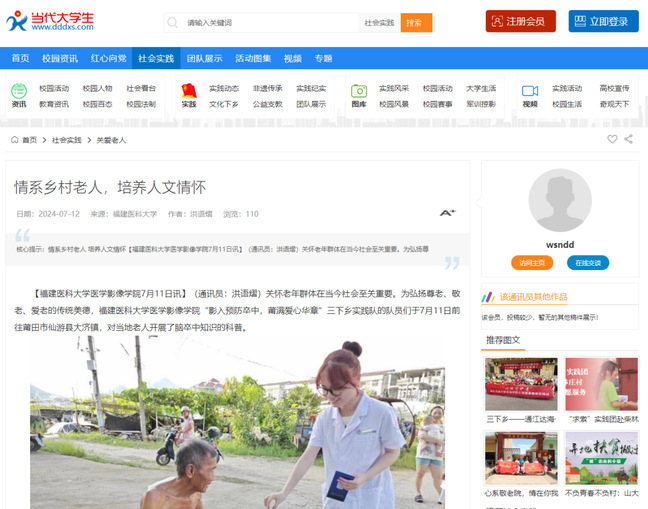Switch to the 活动图集 navigation tab
The image size is (648, 509).
253,58
